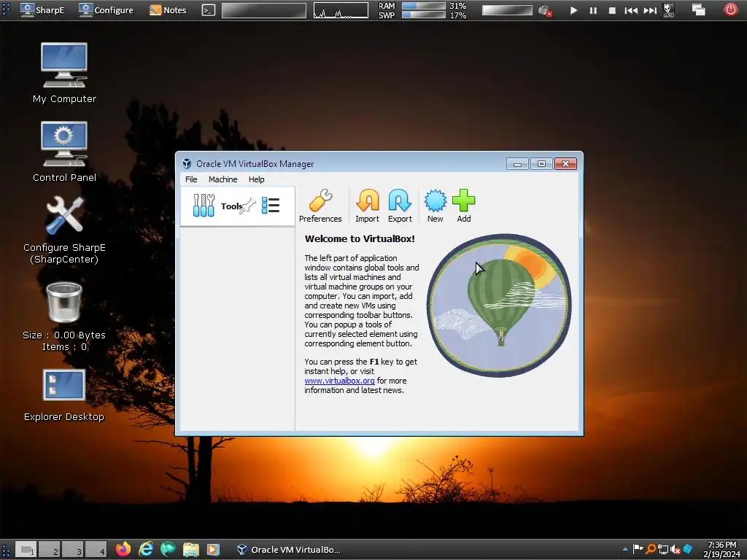The height and width of the screenshot is (560, 747).
Task: Open the My Computer desktop icon
Action: click(64, 73)
